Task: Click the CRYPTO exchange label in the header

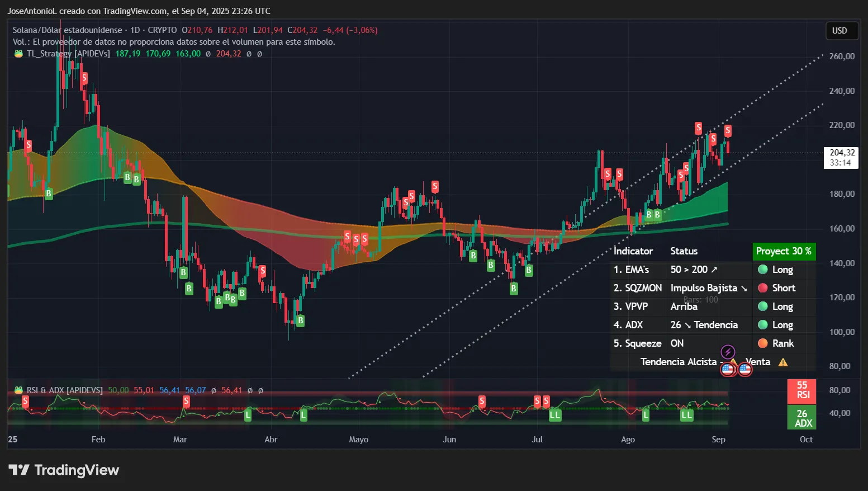Action: pos(162,30)
